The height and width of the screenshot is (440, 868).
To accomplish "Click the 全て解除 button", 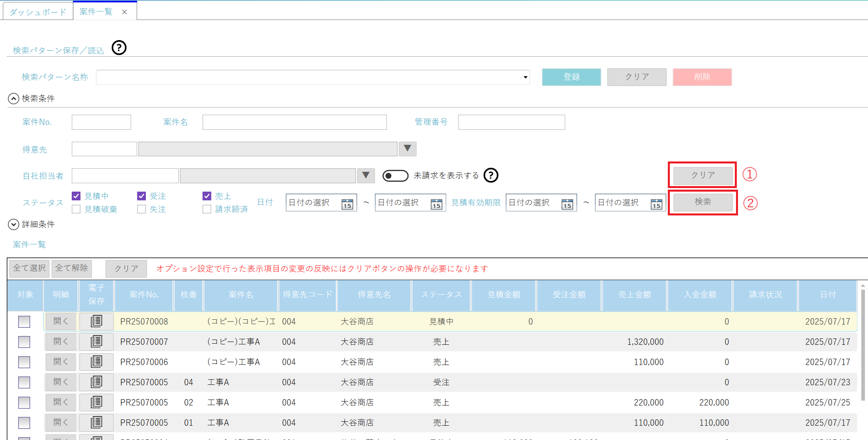I will [72, 268].
